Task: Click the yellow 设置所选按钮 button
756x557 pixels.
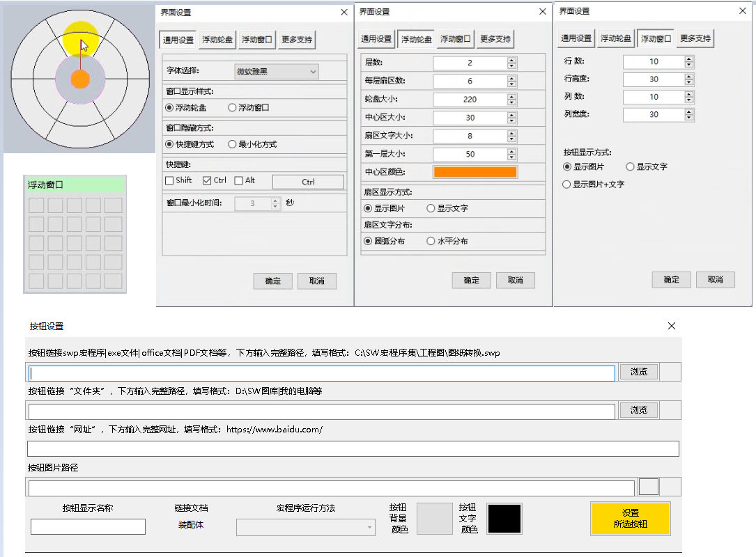Action: pos(630,519)
